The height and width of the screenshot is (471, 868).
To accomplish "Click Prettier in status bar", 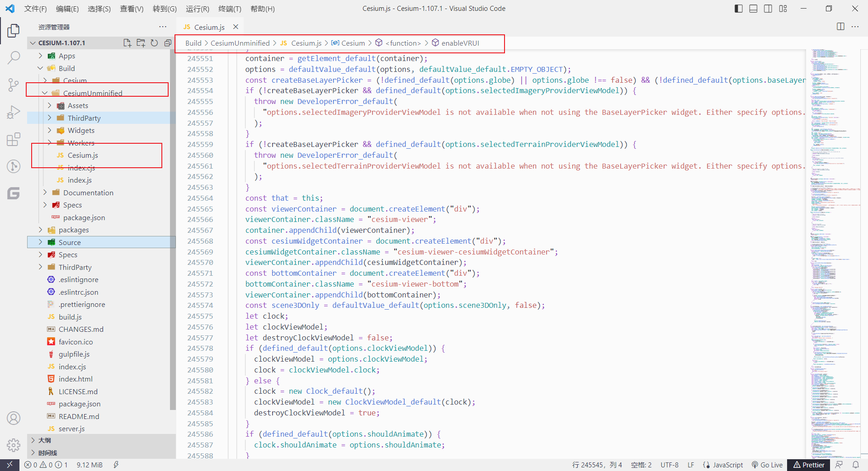I will (808, 465).
